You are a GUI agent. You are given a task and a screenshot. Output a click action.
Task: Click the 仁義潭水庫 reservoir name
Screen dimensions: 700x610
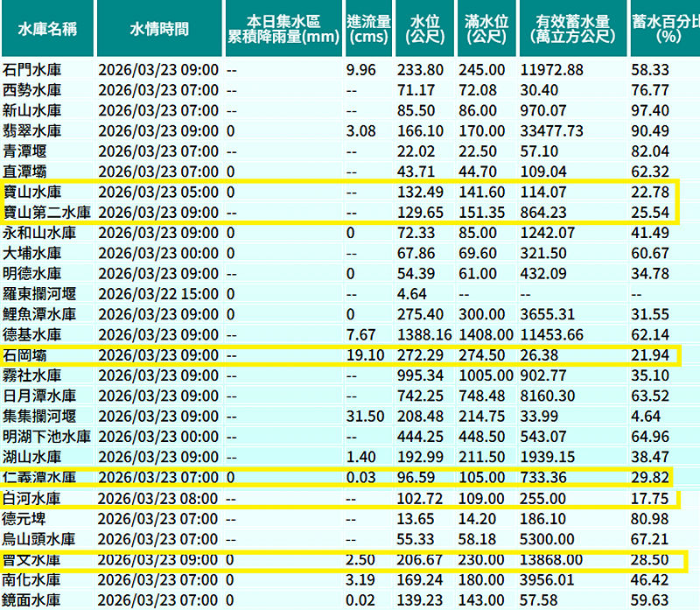click(x=39, y=477)
